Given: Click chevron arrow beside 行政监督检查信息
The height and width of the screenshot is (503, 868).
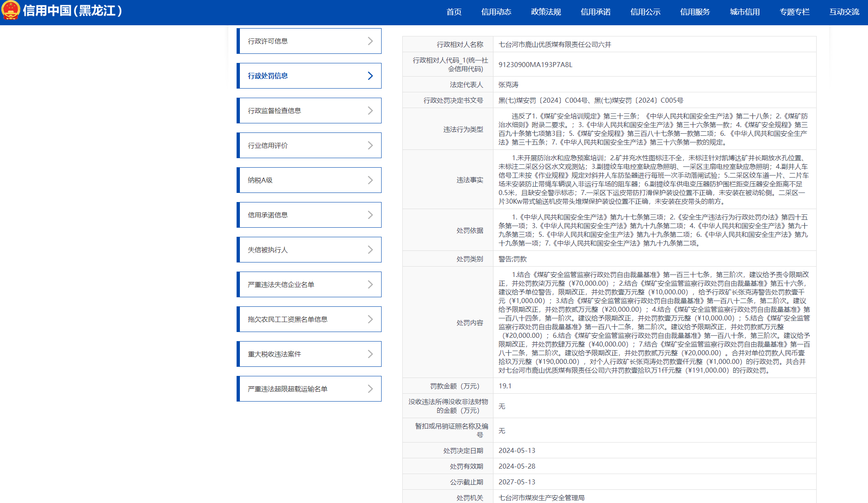Looking at the screenshot, I should (x=370, y=111).
